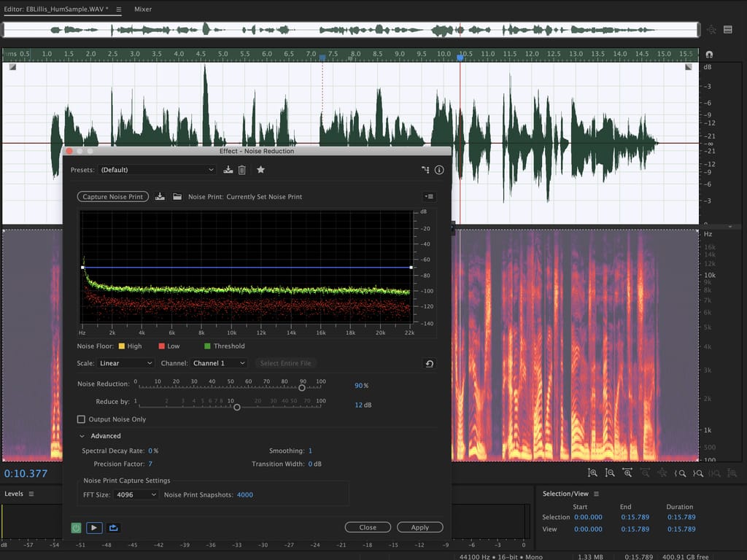Open the Presets dropdown
The width and height of the screenshot is (747, 560).
tap(157, 170)
